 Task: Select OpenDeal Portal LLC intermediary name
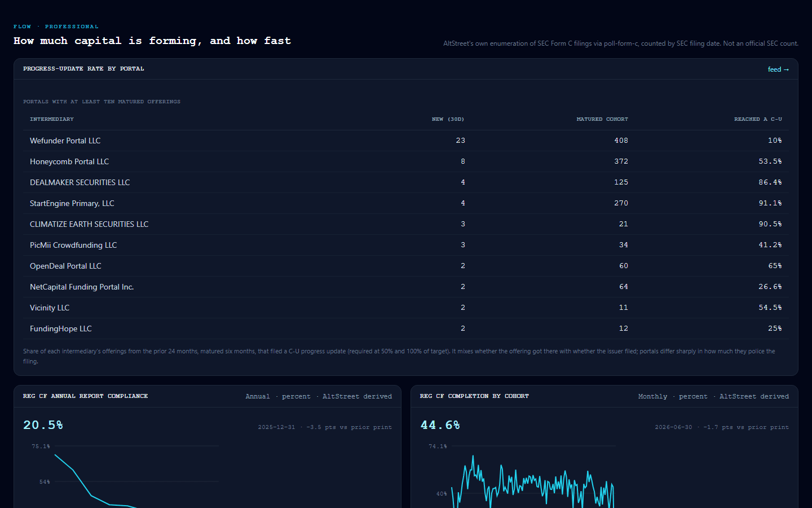tap(65, 266)
